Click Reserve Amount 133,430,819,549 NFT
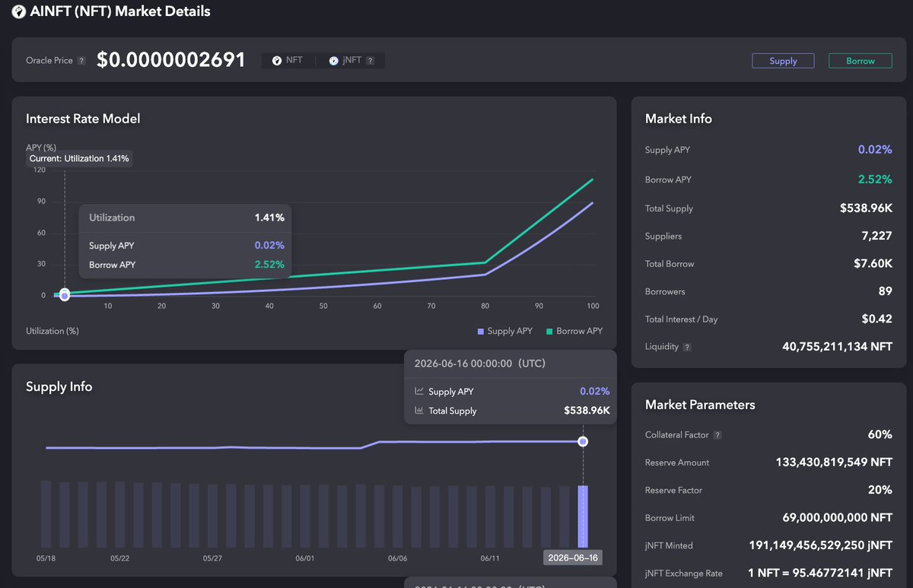 834,462
